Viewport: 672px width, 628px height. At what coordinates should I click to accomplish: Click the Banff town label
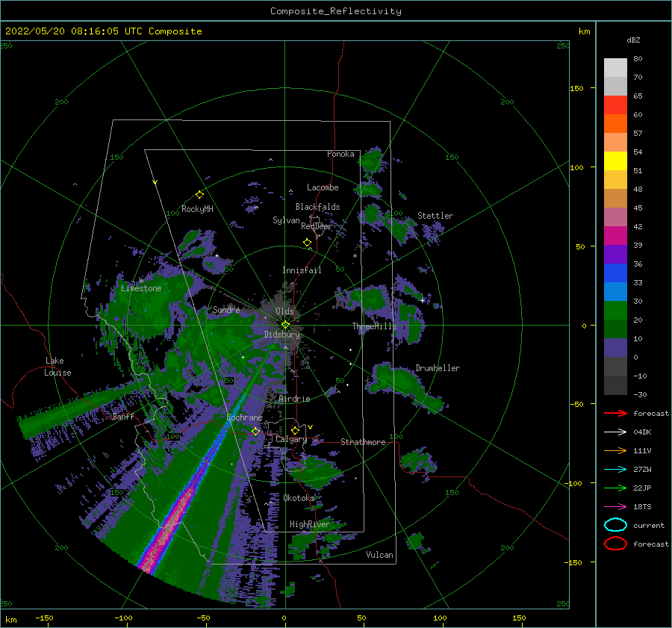[123, 416]
